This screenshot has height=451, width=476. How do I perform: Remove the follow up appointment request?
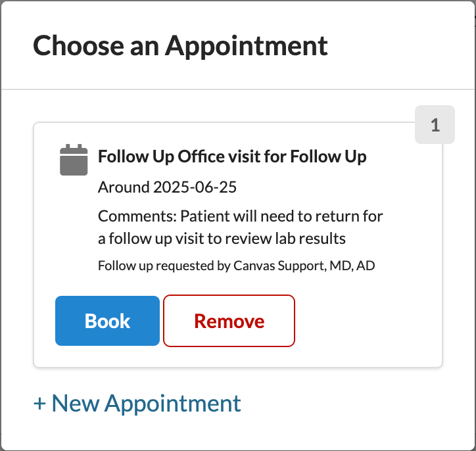pos(229,321)
